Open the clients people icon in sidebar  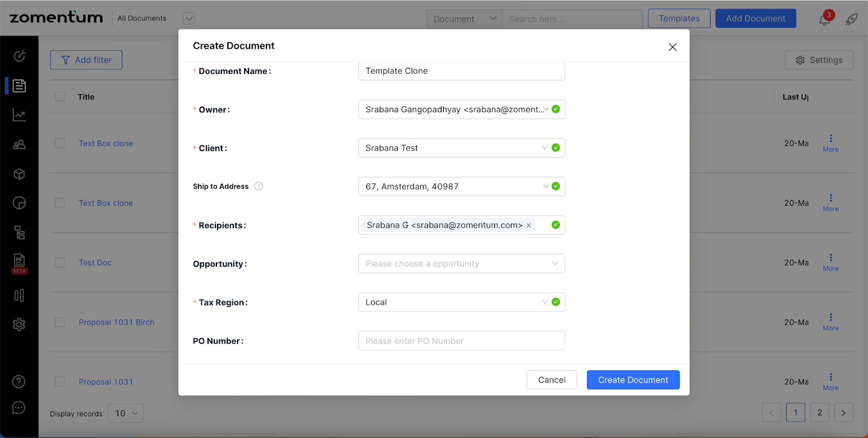(20, 144)
